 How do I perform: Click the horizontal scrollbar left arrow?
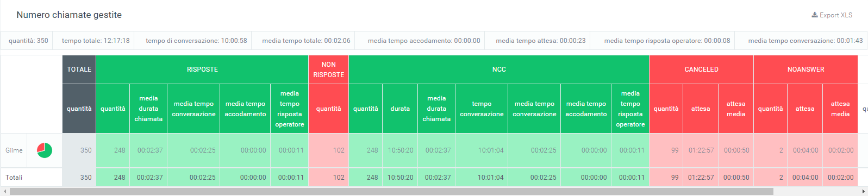4,191
